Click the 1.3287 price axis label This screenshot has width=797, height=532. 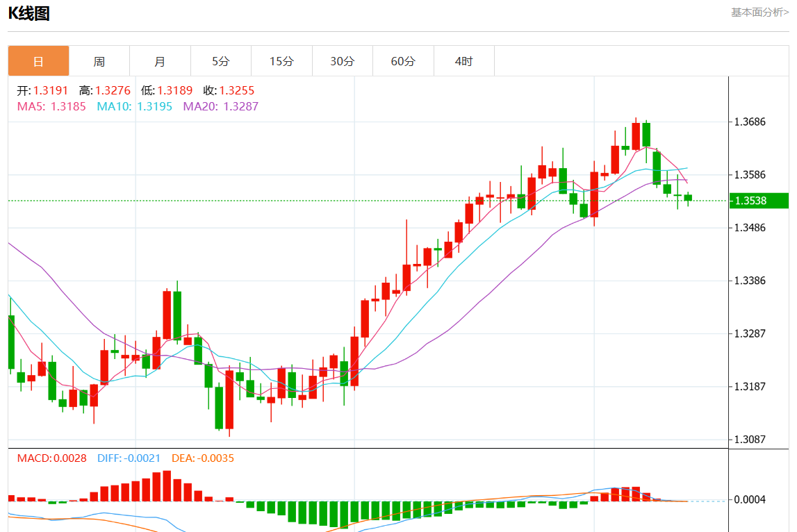(750, 334)
